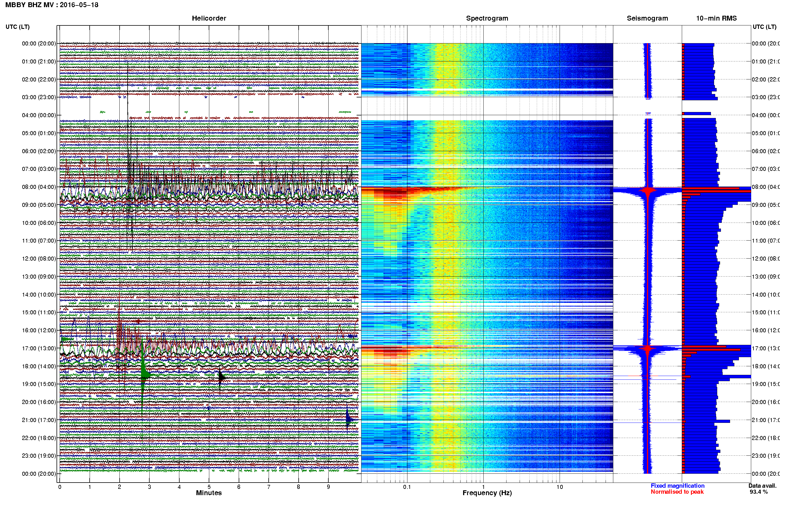Click the 00:00 (20:00) top left time label
The width and height of the screenshot is (812, 508).
pos(39,44)
